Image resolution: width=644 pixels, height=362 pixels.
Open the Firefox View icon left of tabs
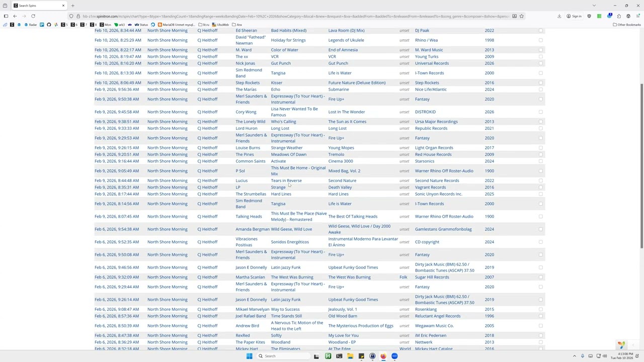tap(6, 6)
